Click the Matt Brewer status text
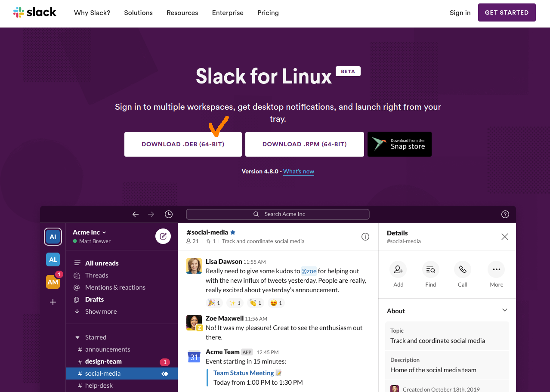Screen dimensions: 550x392 click(95, 241)
